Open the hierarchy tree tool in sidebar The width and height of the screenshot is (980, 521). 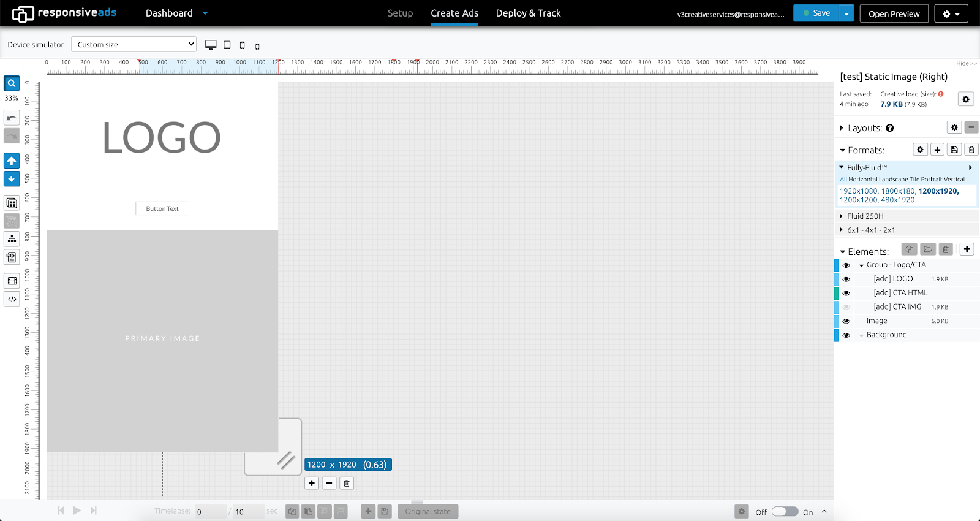click(x=12, y=238)
